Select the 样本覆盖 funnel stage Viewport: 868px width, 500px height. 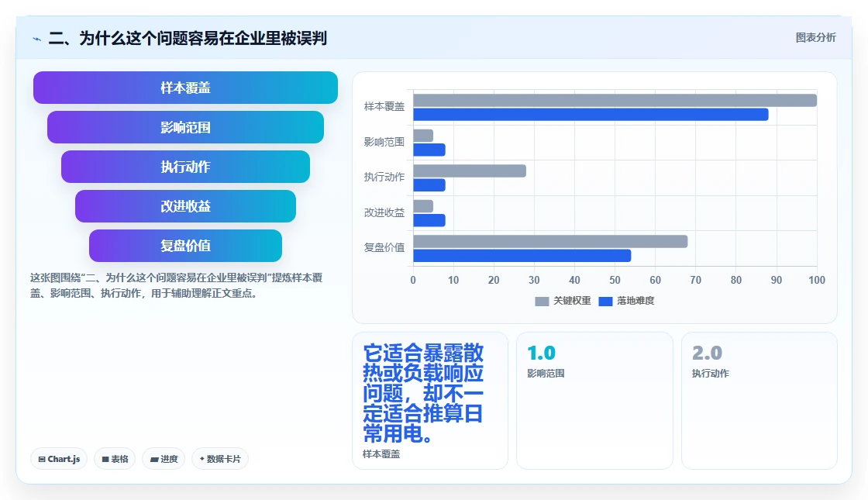185,88
